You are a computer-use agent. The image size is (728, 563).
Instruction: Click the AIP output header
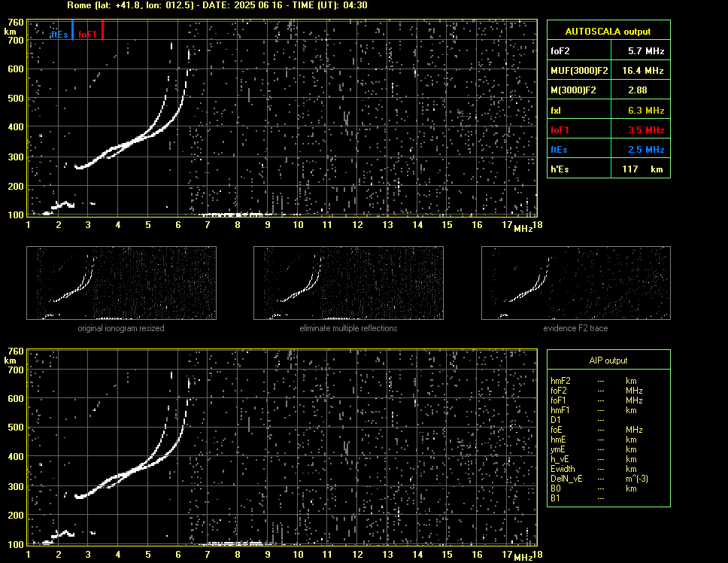(608, 361)
